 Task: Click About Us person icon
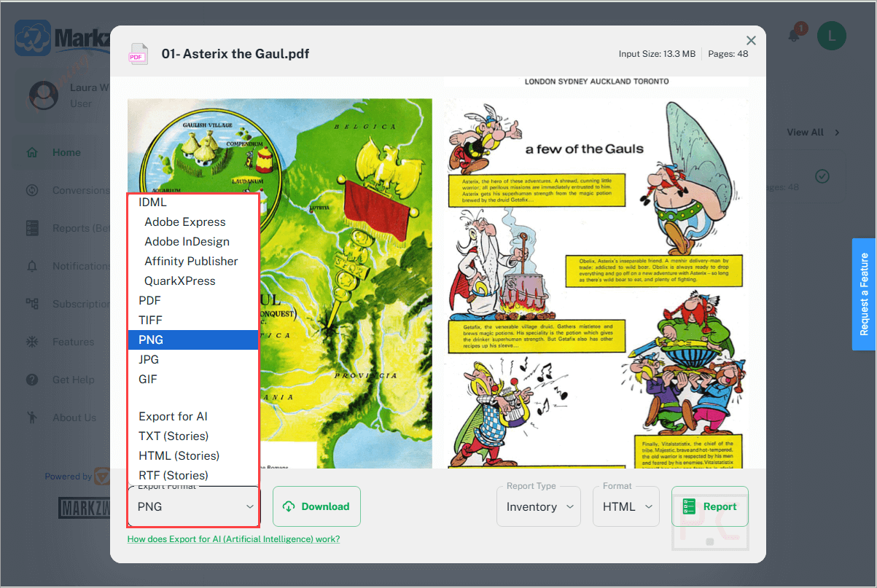pos(32,418)
